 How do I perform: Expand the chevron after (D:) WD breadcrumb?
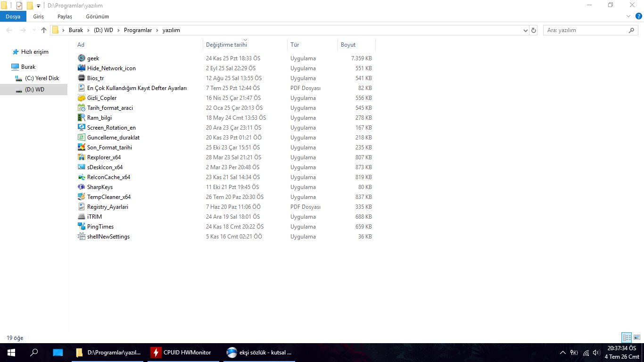(118, 30)
